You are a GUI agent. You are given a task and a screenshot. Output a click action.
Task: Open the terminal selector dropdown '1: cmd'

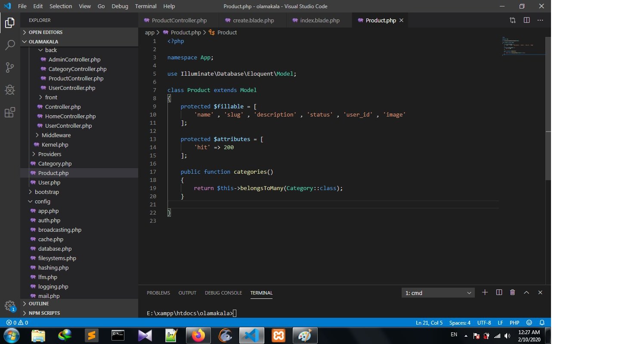tap(438, 293)
